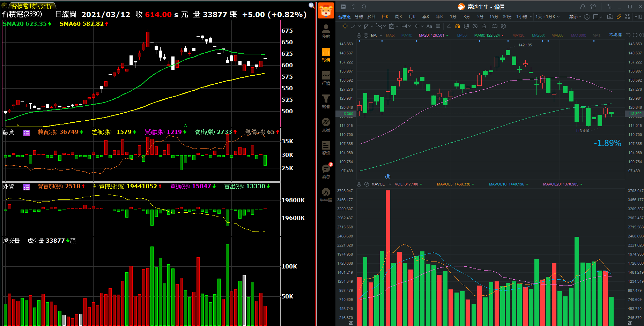Open the top-left dropdown arrow of left window

click(4, 6)
